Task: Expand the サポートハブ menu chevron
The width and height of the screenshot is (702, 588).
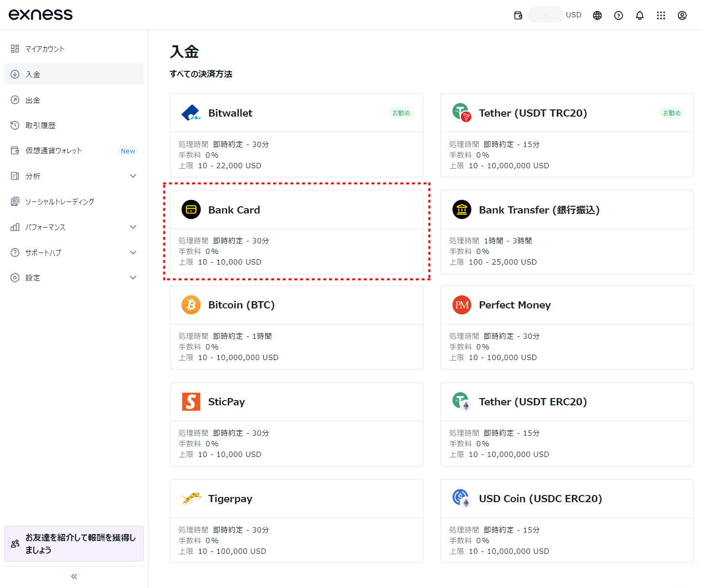Action: 133,253
